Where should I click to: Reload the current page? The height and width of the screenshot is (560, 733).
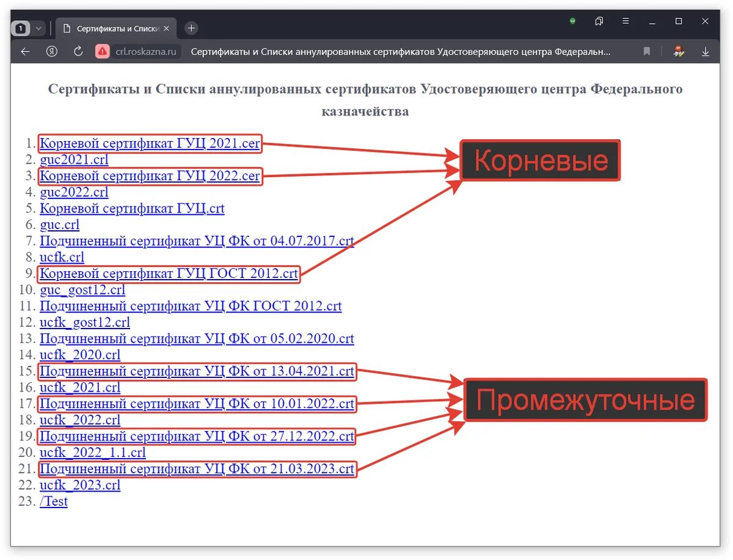78,52
